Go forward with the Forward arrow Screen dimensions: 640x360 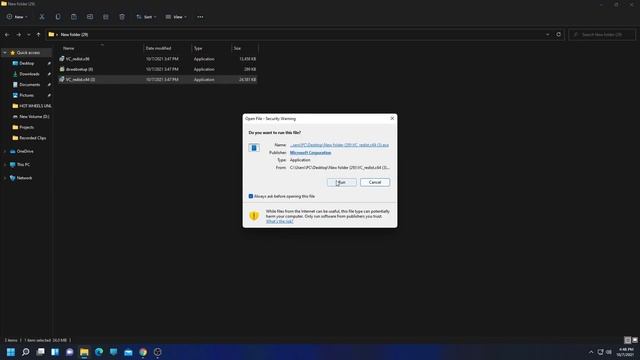[18, 35]
